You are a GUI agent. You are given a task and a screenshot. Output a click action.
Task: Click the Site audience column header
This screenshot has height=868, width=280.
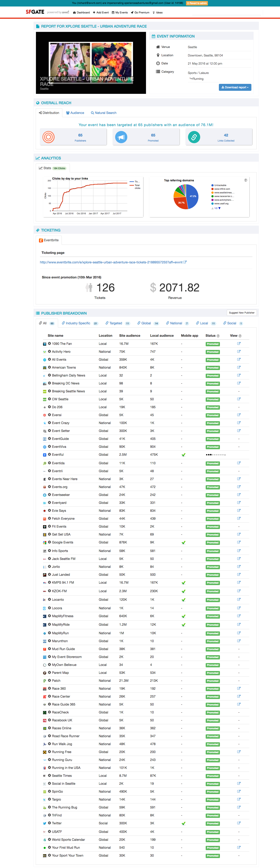(x=130, y=336)
